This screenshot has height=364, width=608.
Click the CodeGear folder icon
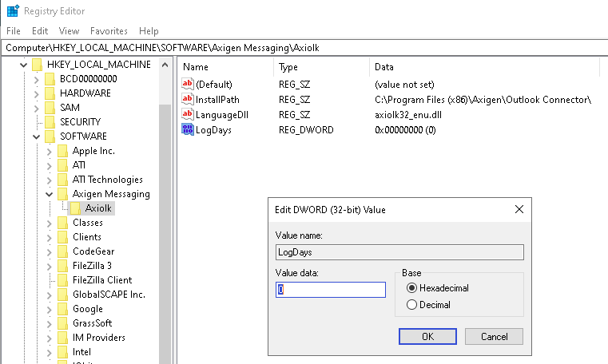[x=63, y=251]
